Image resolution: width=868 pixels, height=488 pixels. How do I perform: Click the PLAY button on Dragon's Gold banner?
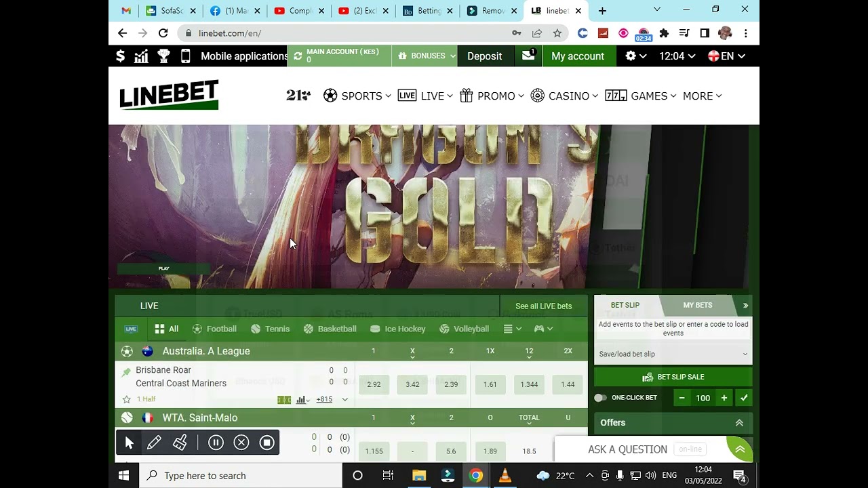(163, 268)
